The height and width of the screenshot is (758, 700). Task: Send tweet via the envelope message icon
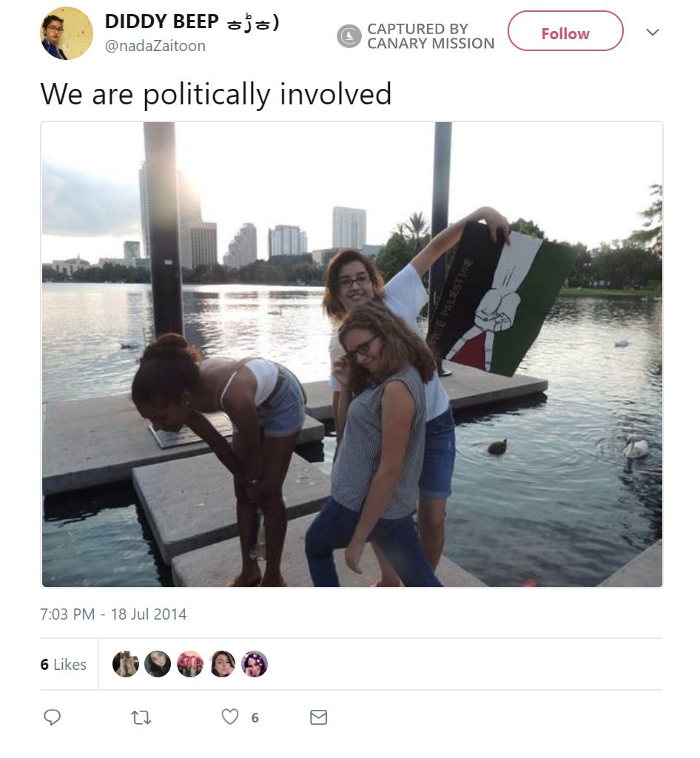tap(318, 717)
